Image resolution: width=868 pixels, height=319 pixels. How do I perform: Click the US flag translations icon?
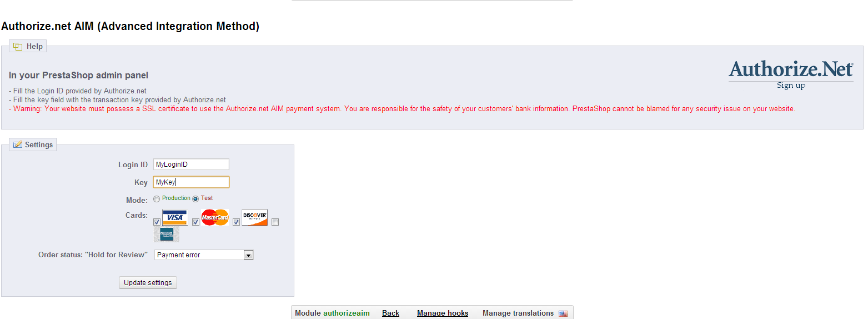563,313
